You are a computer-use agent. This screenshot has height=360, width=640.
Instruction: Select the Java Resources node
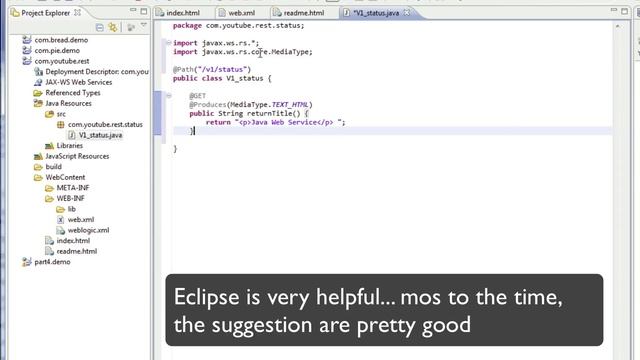tap(68, 104)
